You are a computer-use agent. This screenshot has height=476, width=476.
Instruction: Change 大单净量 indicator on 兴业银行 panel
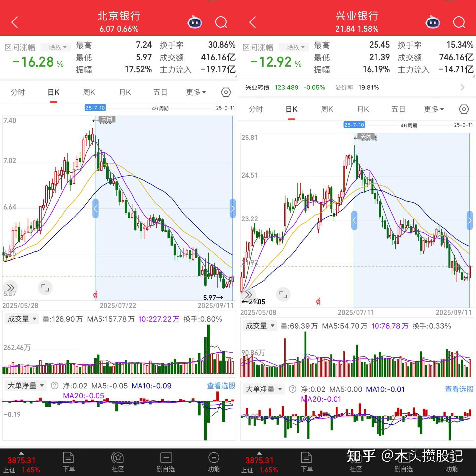263,389
